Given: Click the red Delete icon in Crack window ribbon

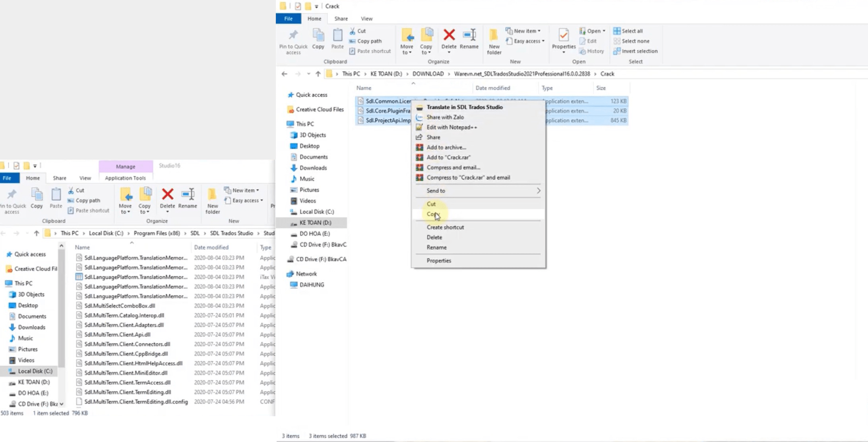Looking at the screenshot, I should coord(449,36).
